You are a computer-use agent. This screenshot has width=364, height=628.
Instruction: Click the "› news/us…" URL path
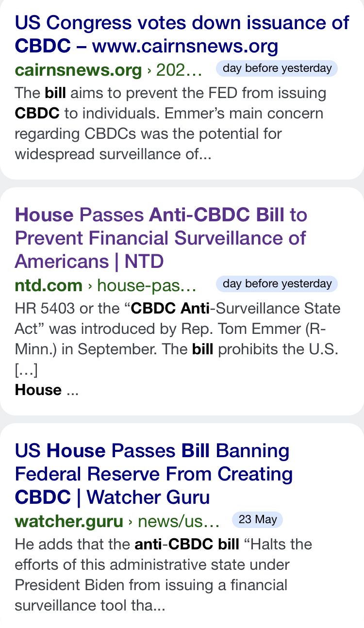[x=174, y=521]
